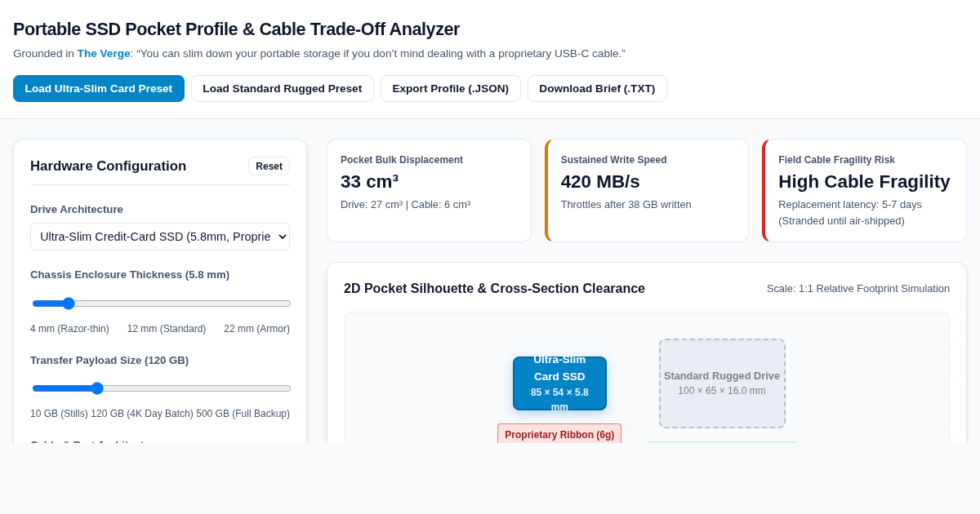Reset the hardware configuration

point(269,166)
